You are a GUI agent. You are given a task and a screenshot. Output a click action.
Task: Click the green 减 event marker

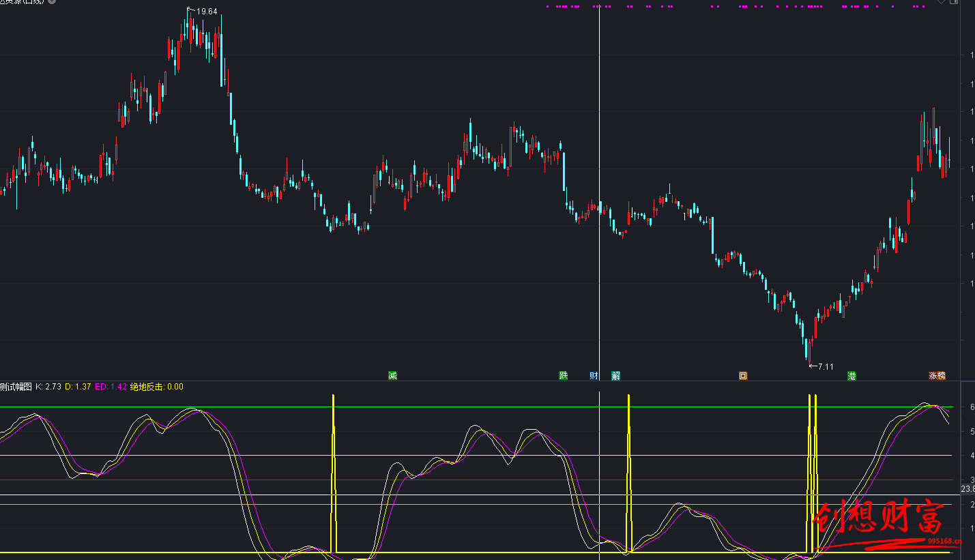click(x=392, y=376)
